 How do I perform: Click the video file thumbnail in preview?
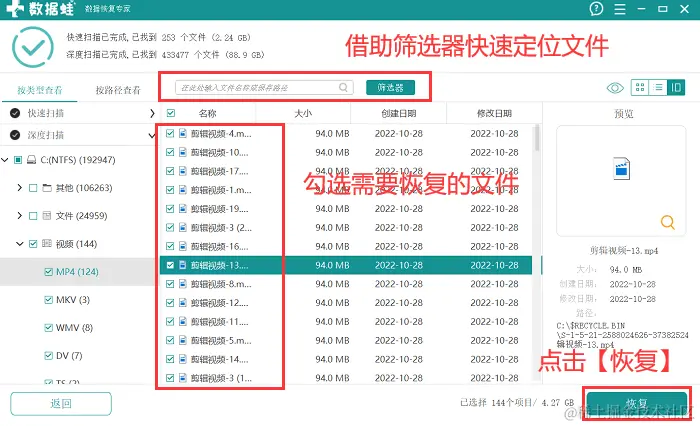pyautogui.click(x=621, y=169)
